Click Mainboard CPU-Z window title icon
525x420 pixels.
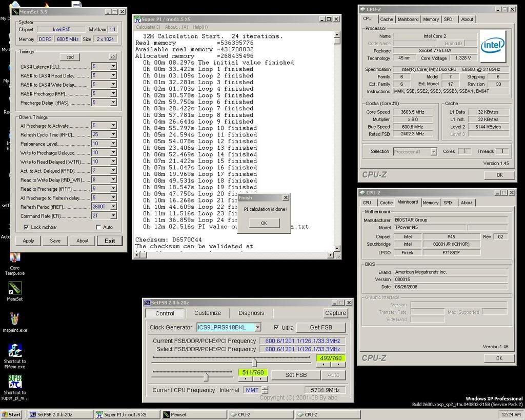click(x=362, y=193)
